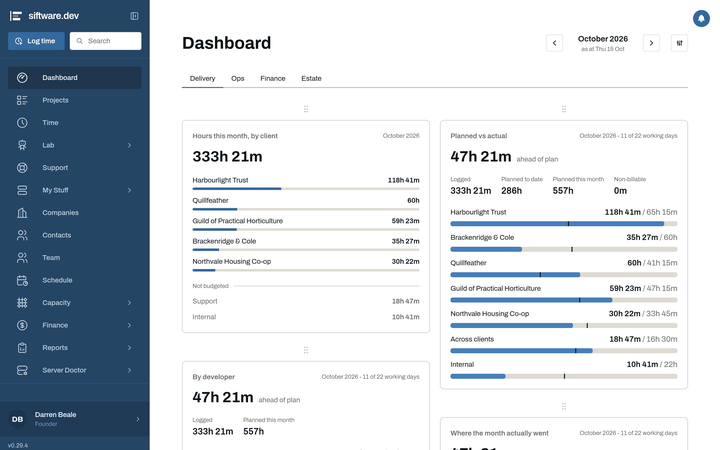Click the DB user avatar
Screen dimensions: 720x450
(17, 419)
